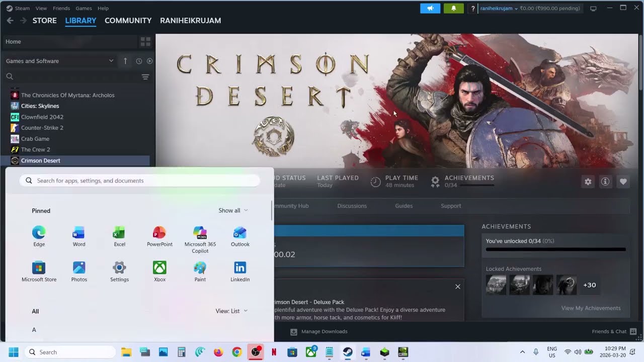The width and height of the screenshot is (644, 362).
Task: Show game info icon for Crimson Desert
Action: pyautogui.click(x=605, y=182)
